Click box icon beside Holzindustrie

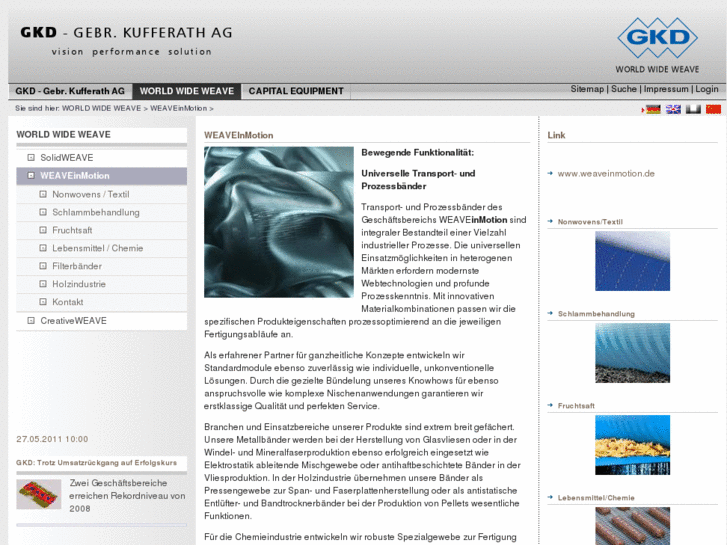tap(43, 284)
